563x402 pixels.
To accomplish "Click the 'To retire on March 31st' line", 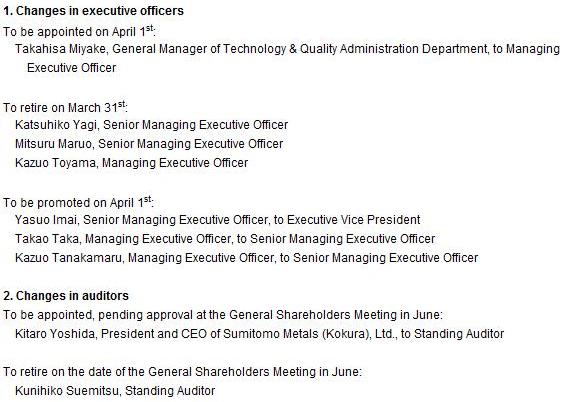I will (x=65, y=107).
